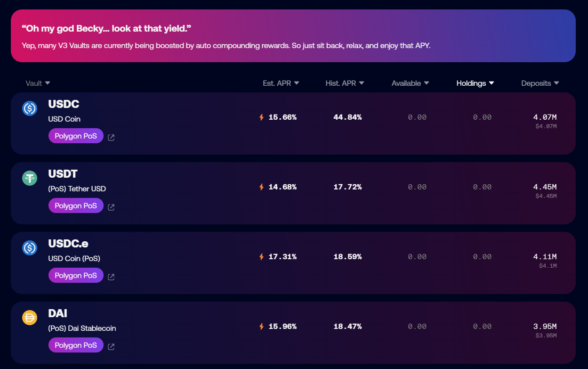Open external link icon in USDC.e row

point(111,277)
